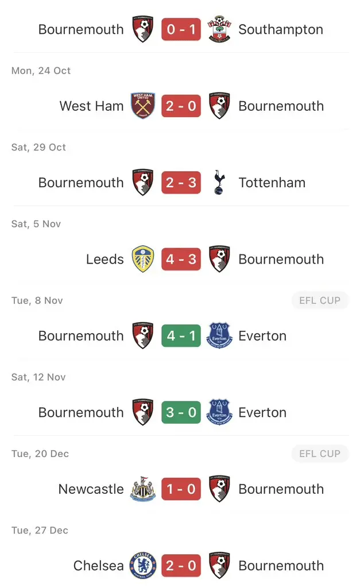Tap the Southampton club crest
This screenshot has width=364, height=588.
coord(219,29)
